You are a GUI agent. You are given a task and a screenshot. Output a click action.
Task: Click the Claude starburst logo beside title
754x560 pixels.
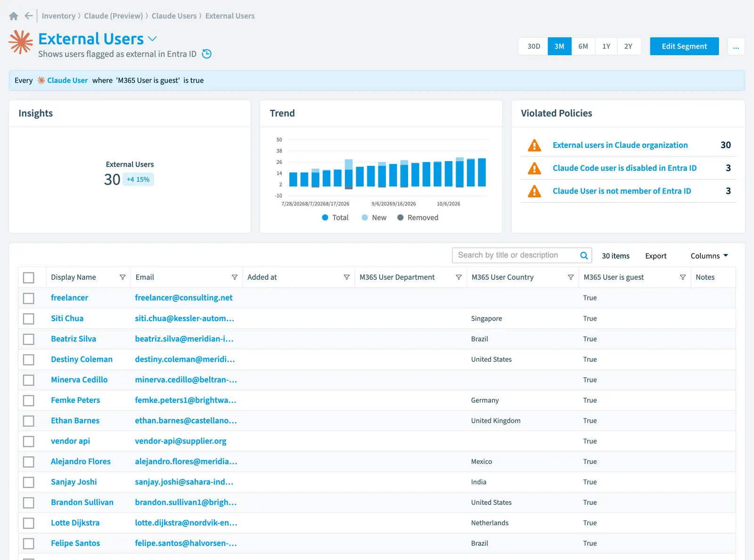(x=21, y=42)
